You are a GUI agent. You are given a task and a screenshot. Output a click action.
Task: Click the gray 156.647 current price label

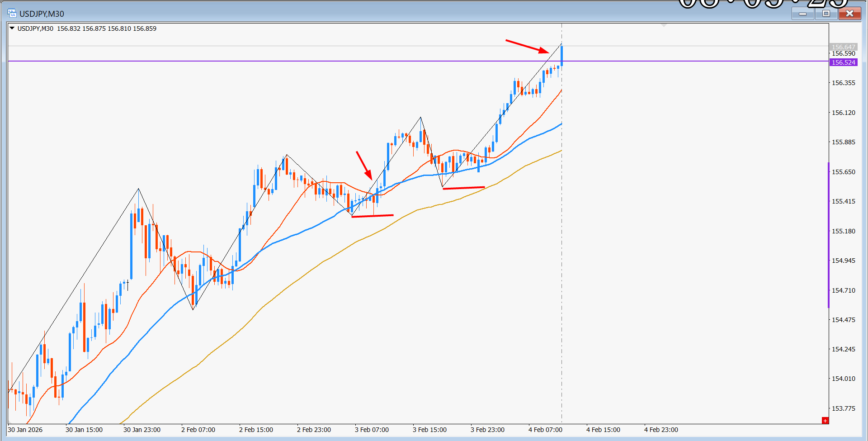(844, 47)
